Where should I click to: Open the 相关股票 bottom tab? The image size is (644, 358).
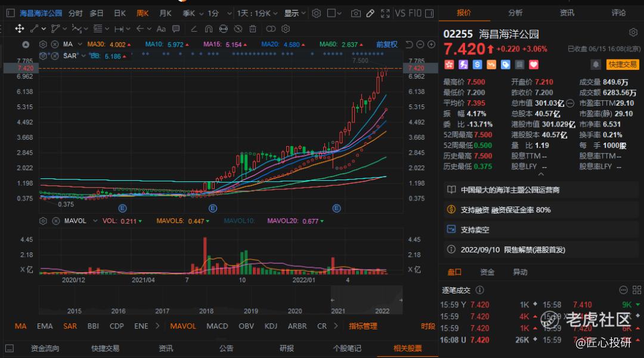pyautogui.click(x=407, y=348)
